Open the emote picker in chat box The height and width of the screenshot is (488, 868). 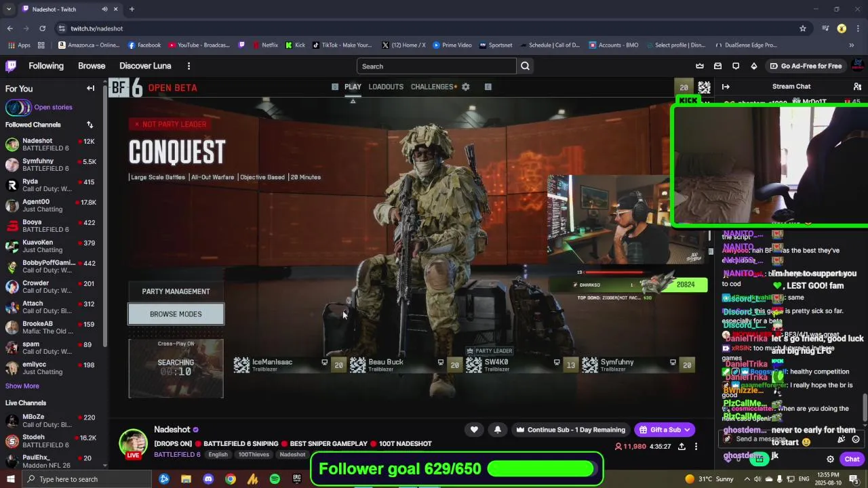[x=856, y=439]
